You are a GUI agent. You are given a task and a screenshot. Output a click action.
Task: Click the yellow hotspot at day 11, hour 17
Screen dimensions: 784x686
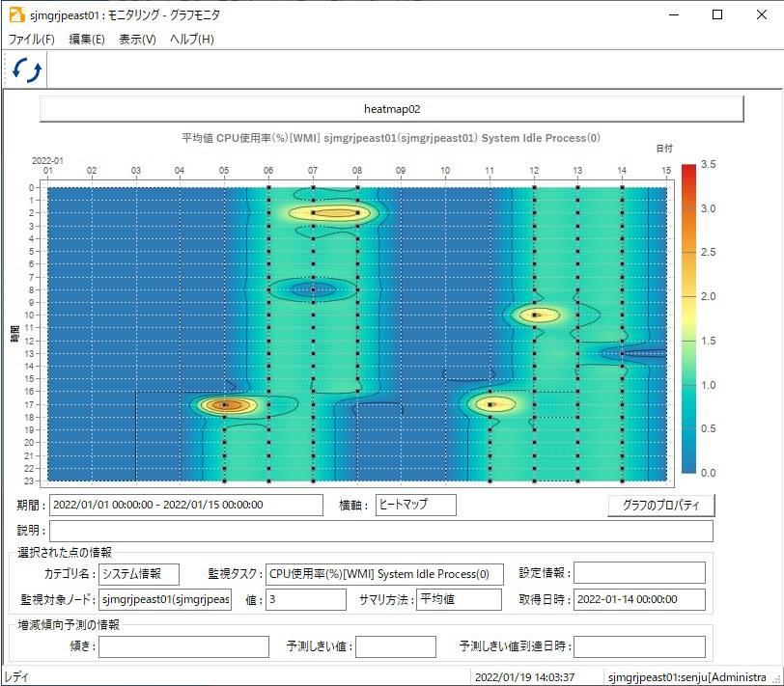coord(490,404)
